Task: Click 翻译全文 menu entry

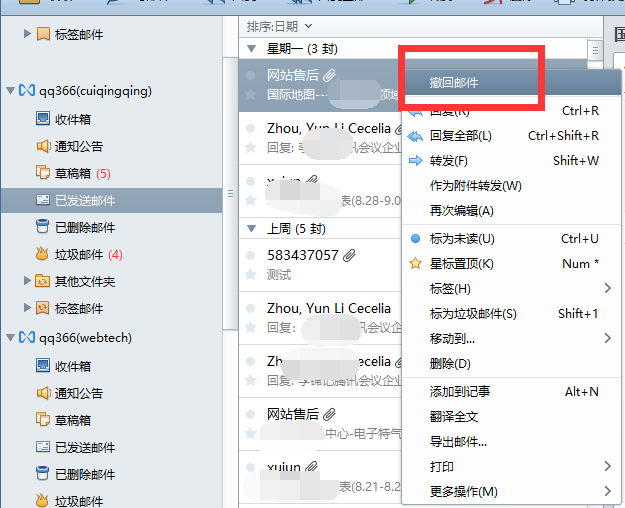Action: pyautogui.click(x=454, y=417)
